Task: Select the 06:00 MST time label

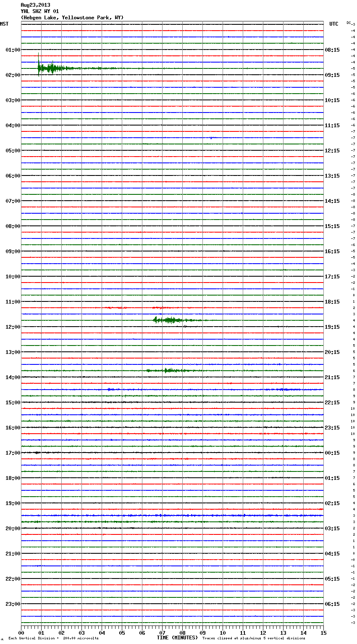Action: [x=13, y=176]
